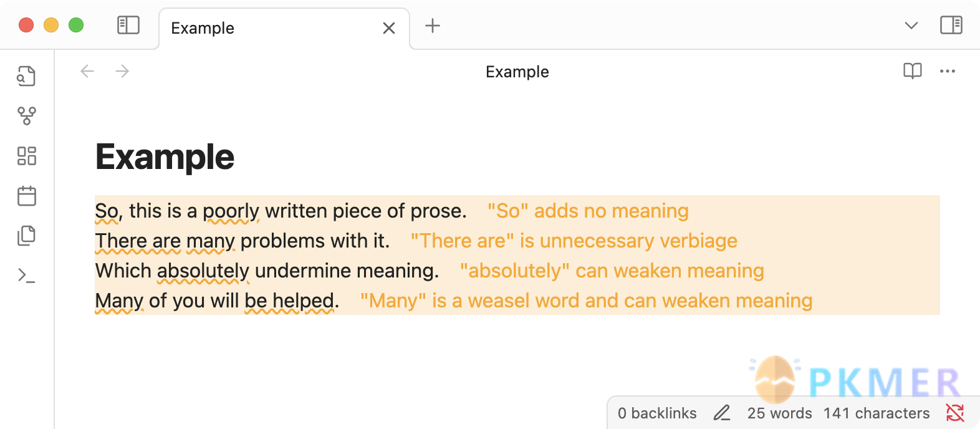
Task: Open the command palette icon
Action: (x=26, y=276)
